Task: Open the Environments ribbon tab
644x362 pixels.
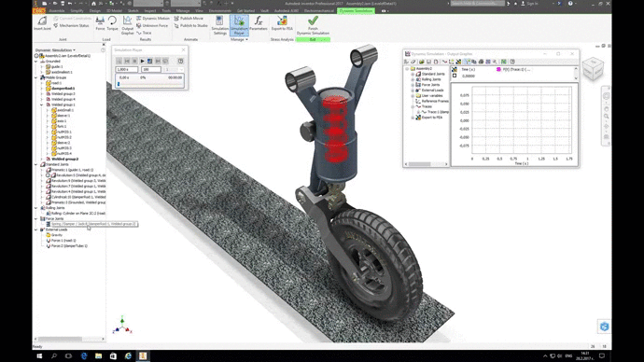Action: click(219, 10)
